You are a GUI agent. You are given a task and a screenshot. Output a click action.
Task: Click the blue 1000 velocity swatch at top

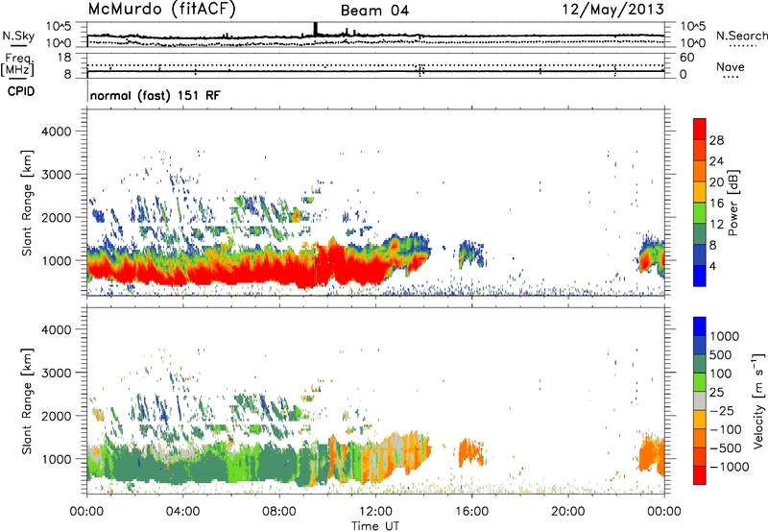click(x=700, y=326)
